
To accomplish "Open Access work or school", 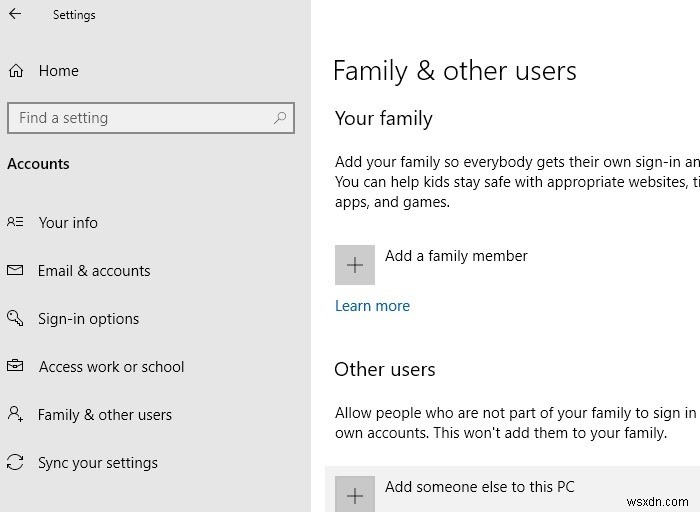I will (112, 366).
